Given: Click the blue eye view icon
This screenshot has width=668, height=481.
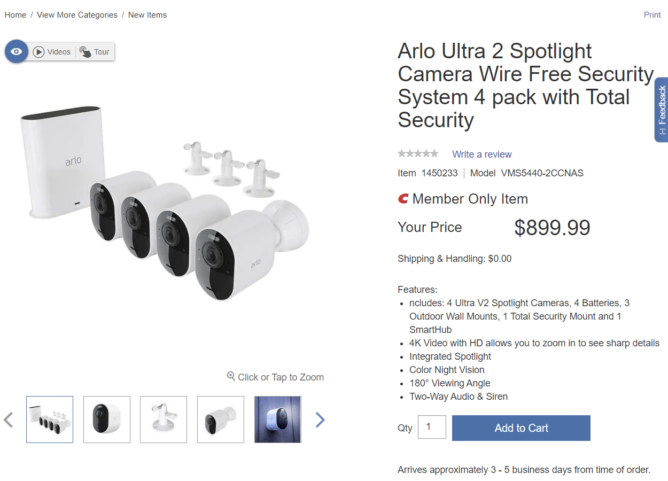Looking at the screenshot, I should coord(16,51).
